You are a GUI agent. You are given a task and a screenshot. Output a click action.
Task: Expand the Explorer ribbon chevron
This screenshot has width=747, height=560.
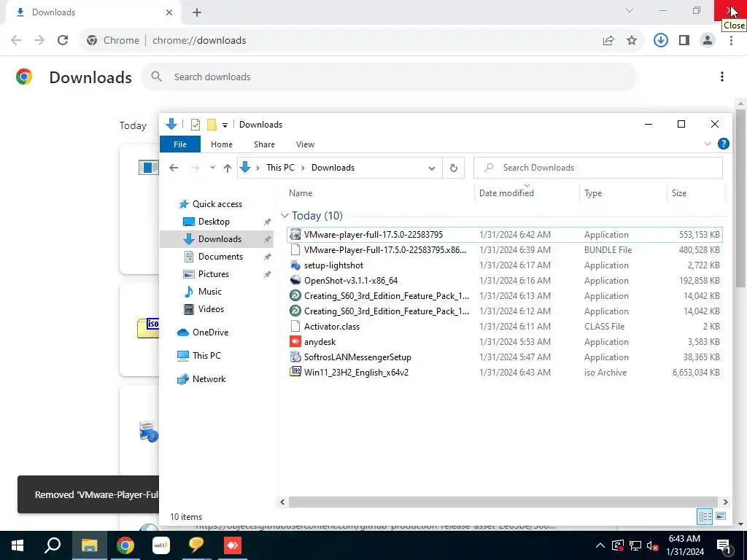click(x=708, y=144)
